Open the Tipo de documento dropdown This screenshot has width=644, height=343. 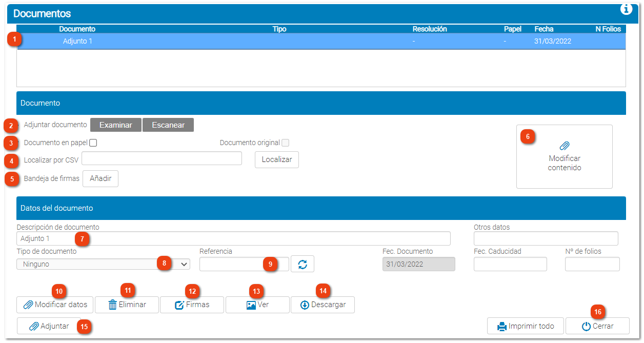[x=103, y=264]
